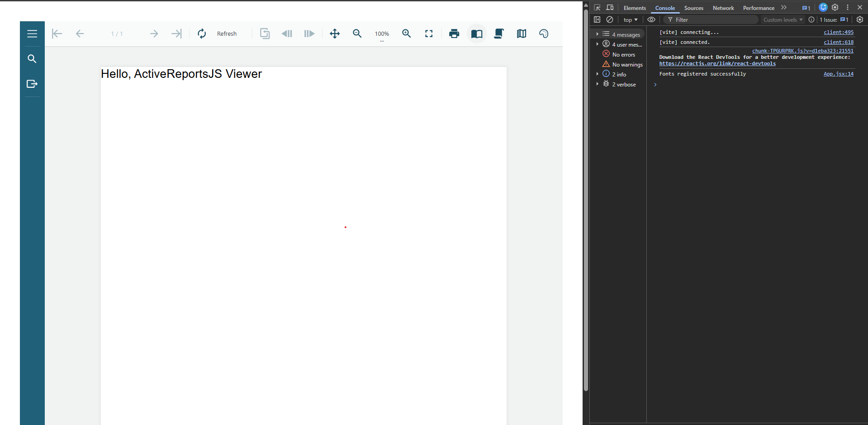The image size is (868, 425).
Task: Open the zoom level 100% dropdown
Action: click(x=382, y=34)
